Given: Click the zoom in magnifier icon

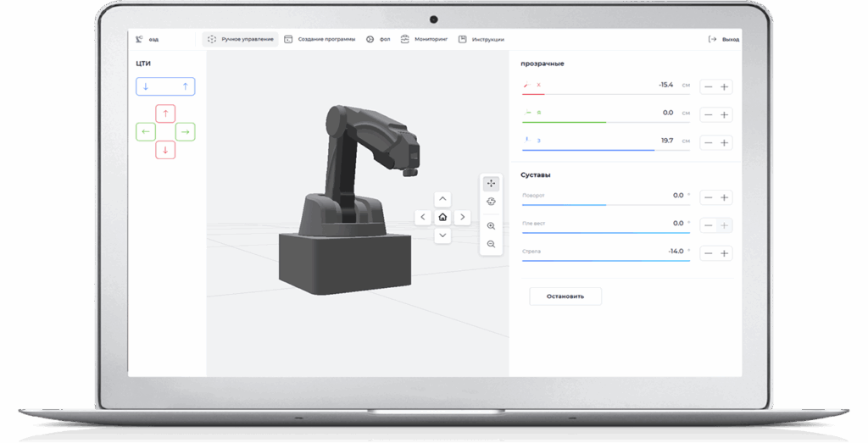Looking at the screenshot, I should 492,226.
